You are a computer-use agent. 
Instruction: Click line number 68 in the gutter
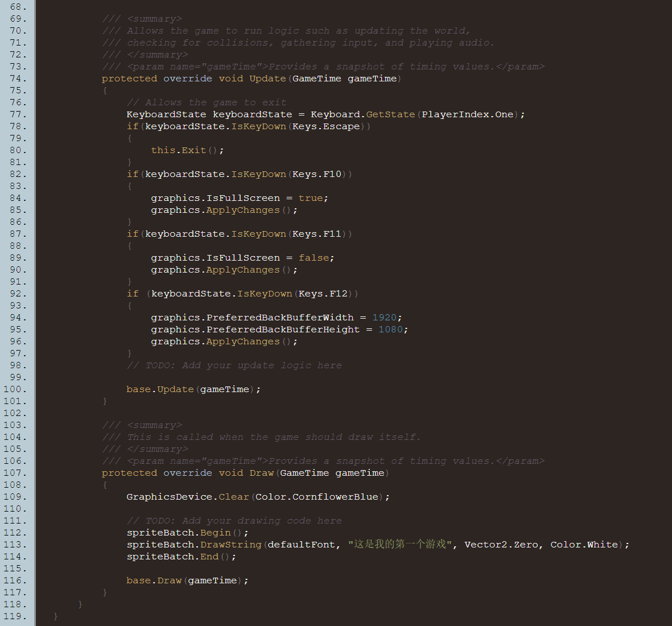[x=18, y=7]
